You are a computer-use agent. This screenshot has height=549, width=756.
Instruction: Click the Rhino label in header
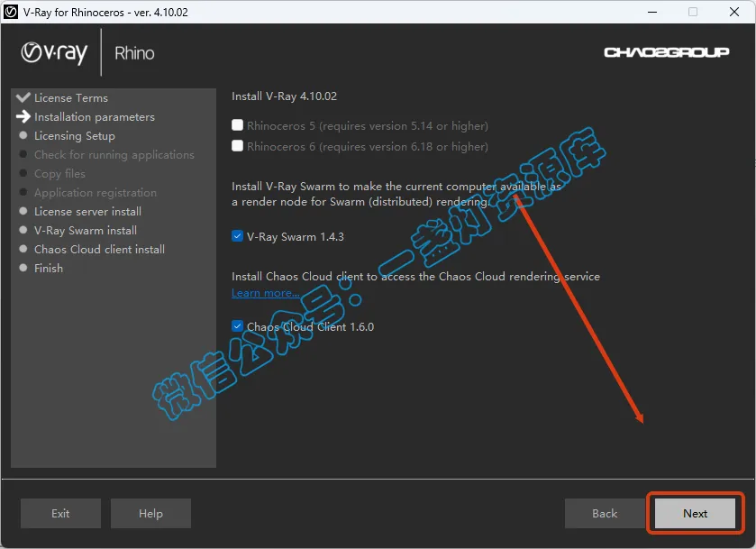[x=134, y=53]
